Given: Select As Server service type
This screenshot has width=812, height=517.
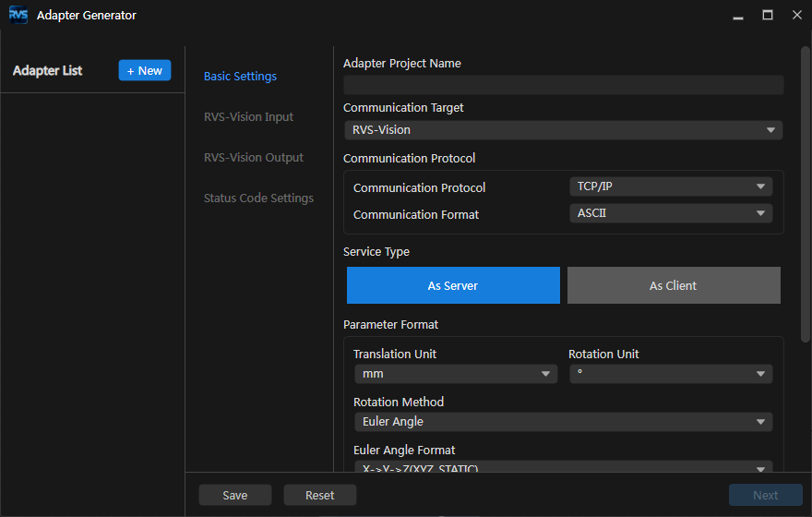Looking at the screenshot, I should [x=453, y=285].
